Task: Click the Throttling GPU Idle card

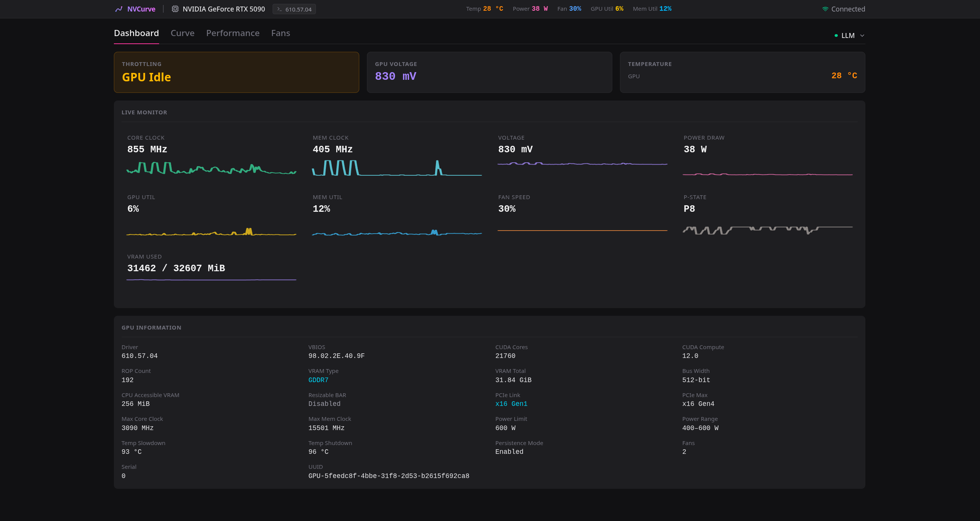Action: [237, 72]
